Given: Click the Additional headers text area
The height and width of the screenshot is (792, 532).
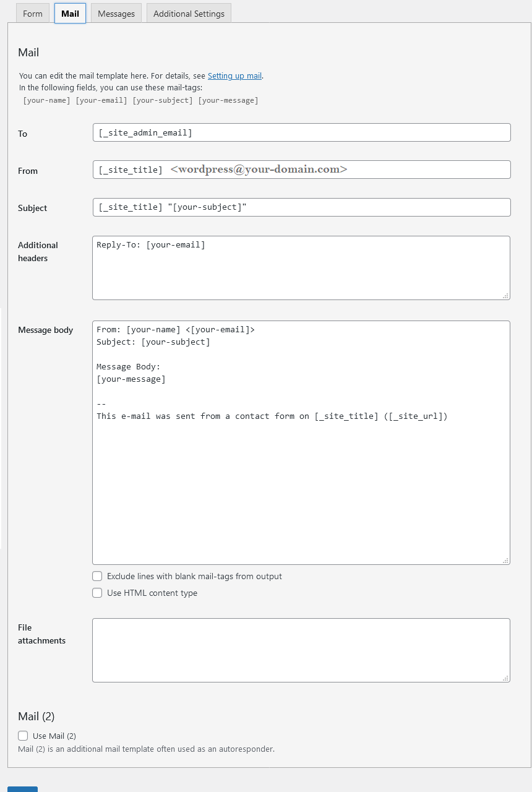Looking at the screenshot, I should tap(301, 266).
